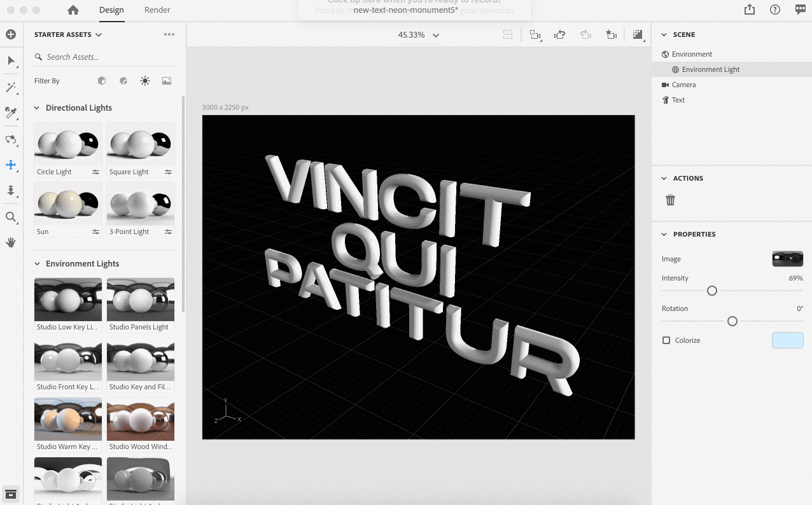This screenshot has height=505, width=812.
Task: Collapse the Actions panel
Action: click(x=664, y=178)
